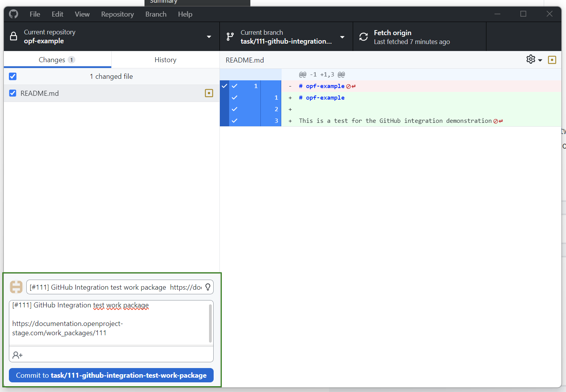Click the branch icon next to Current branch
The image size is (566, 392).
click(230, 36)
